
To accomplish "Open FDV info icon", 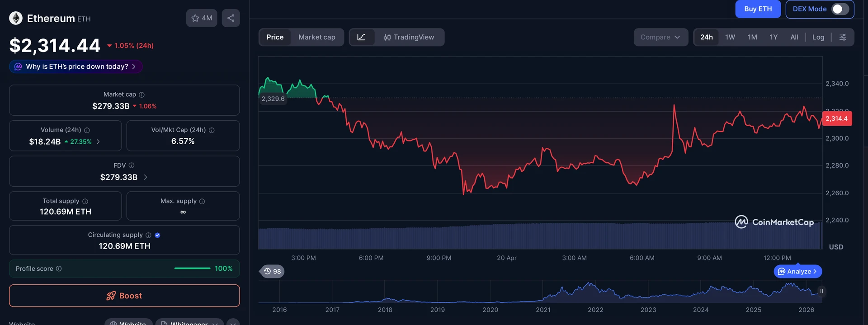I will tap(132, 165).
